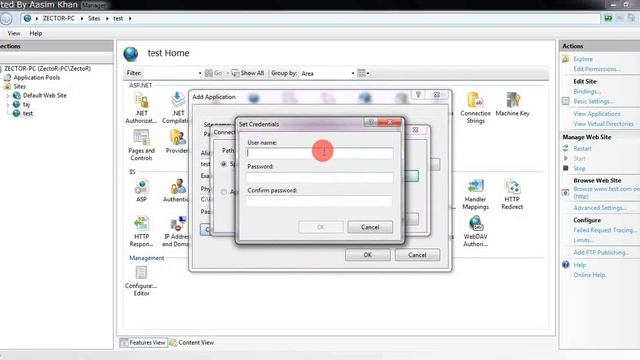Open Handler Mappings feature

point(476,194)
